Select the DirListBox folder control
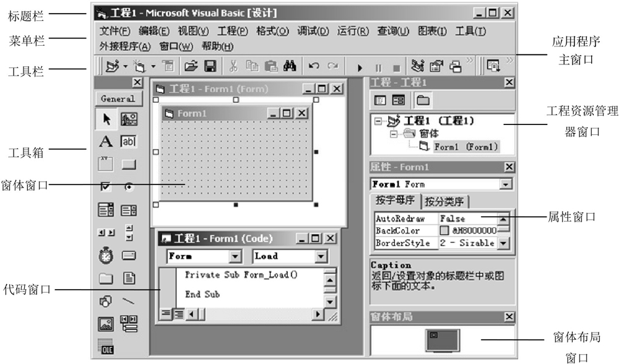This screenshot has width=619, height=364. pyautogui.click(x=105, y=279)
